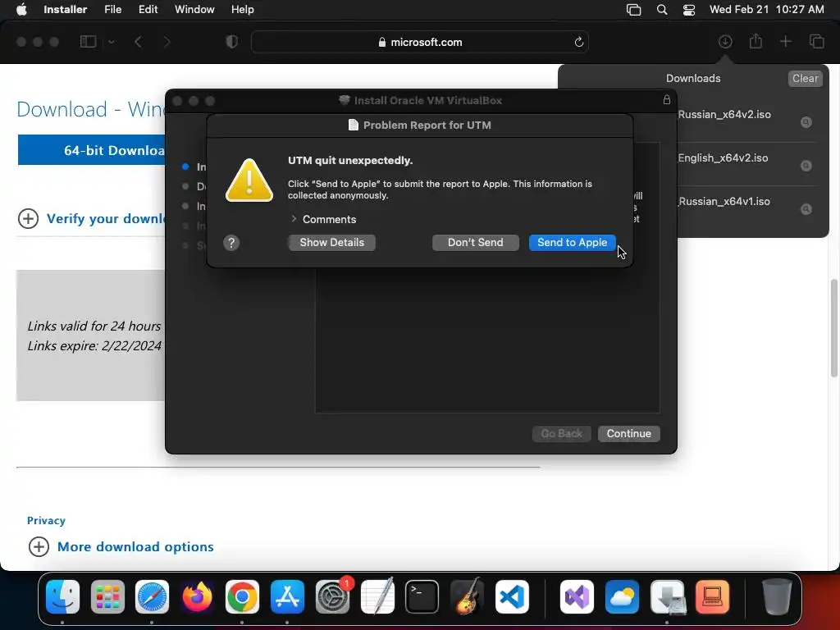Click Continue in VirtualBox installer
Screen dimensions: 840x630
coord(629,433)
